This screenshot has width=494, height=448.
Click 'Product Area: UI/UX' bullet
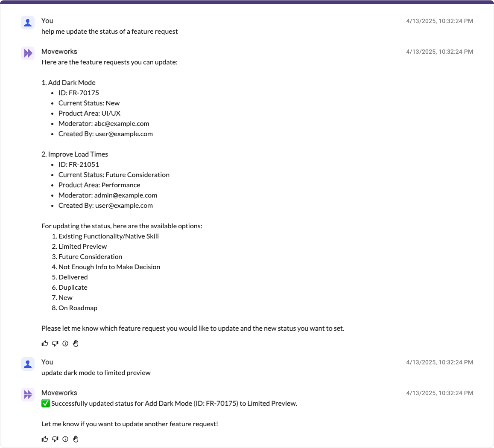click(90, 113)
